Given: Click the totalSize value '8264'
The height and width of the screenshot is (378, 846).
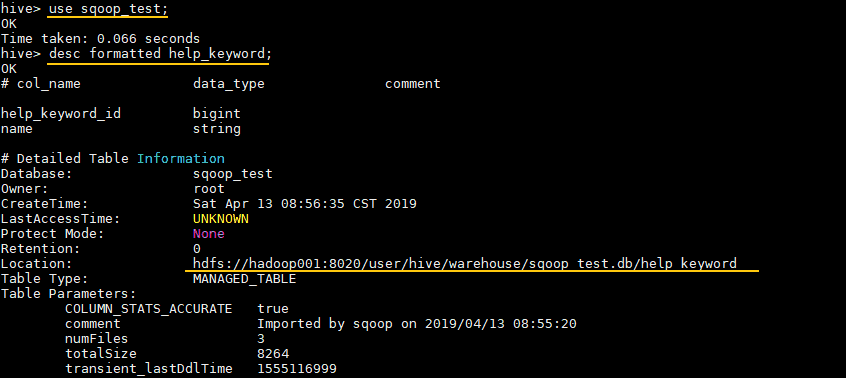Looking at the screenshot, I should [x=273, y=354].
